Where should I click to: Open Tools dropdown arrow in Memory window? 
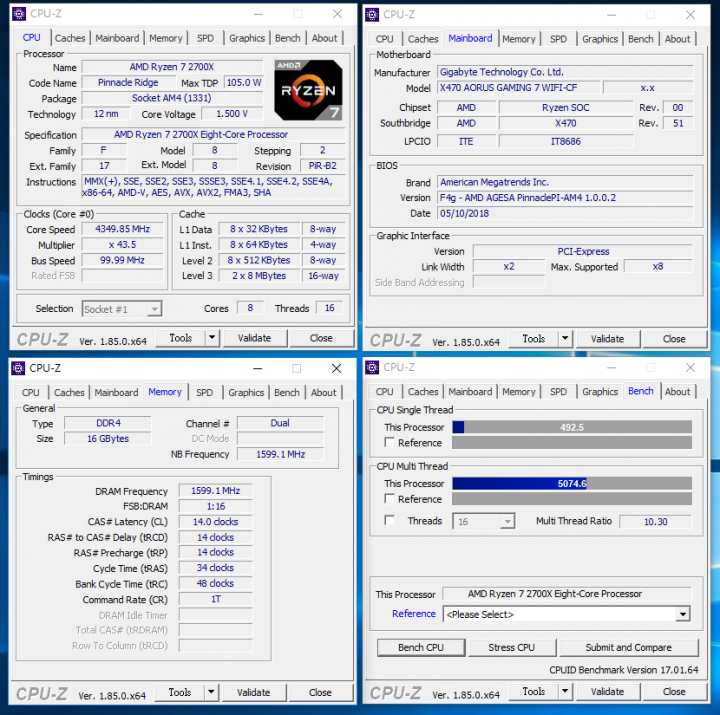click(211, 692)
